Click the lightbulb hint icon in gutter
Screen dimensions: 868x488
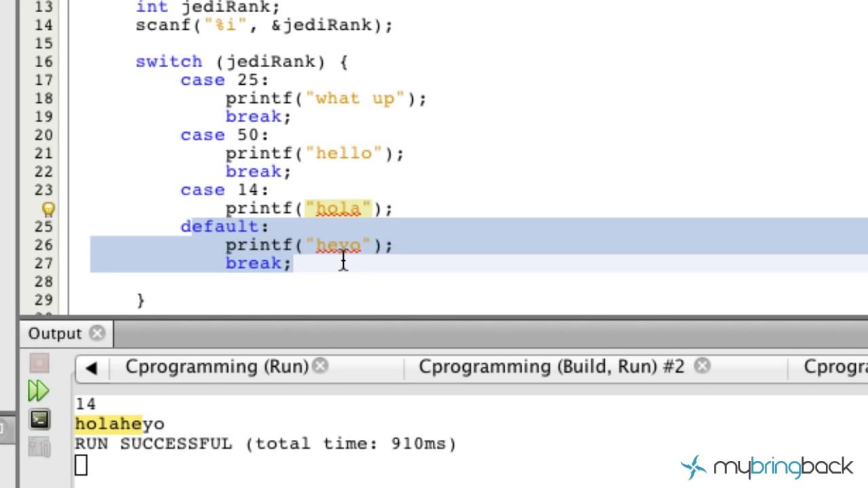(49, 209)
